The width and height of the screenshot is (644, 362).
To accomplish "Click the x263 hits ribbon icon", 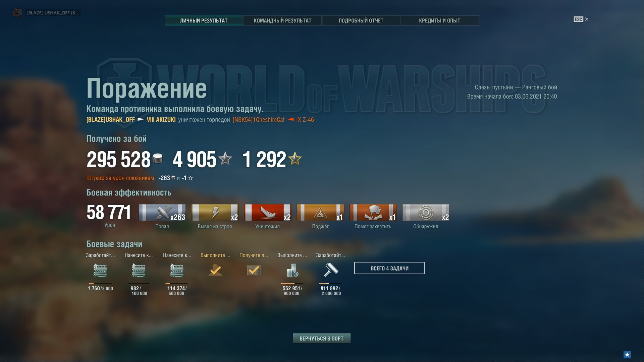I will click(x=162, y=213).
